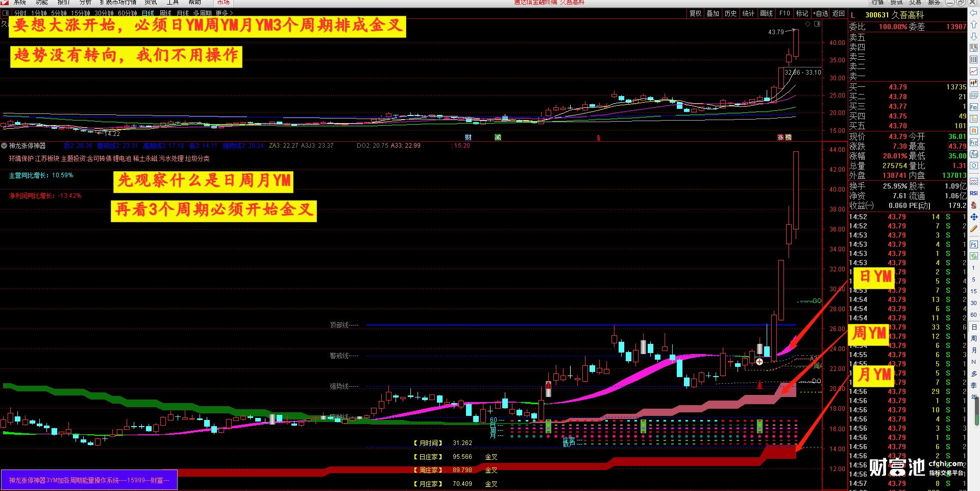Click the 叠加 overlay button
The image size is (980, 491).
[713, 14]
